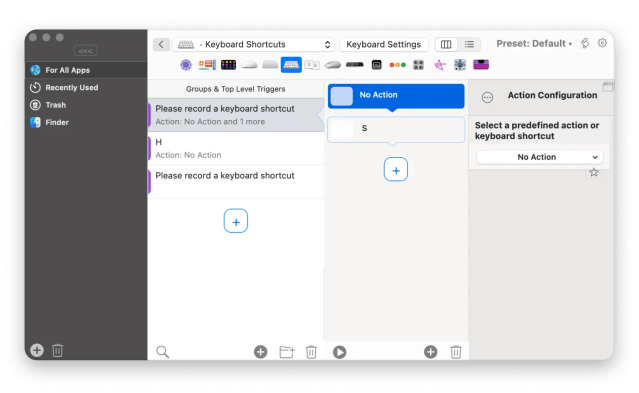Delete selected trigger with trash icon
This screenshot has width=639, height=393.
[311, 352]
